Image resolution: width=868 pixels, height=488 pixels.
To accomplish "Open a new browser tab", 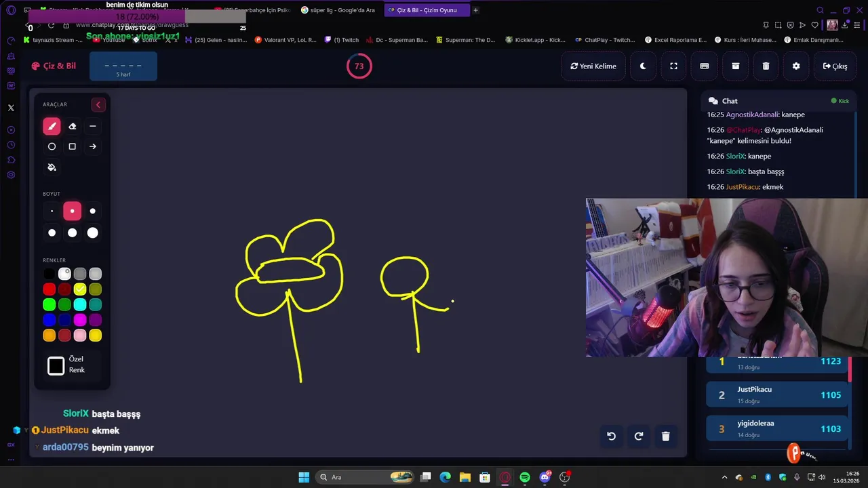I will click(x=475, y=10).
